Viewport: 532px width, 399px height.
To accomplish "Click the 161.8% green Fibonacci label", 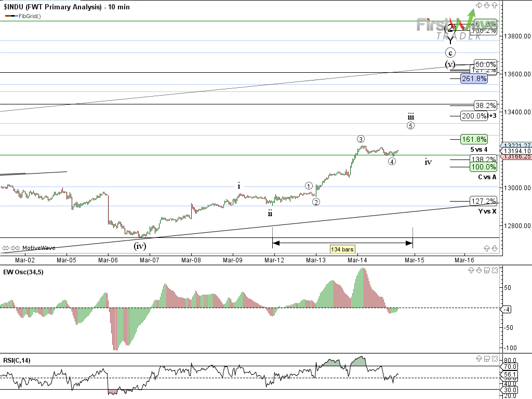I will click(474, 139).
